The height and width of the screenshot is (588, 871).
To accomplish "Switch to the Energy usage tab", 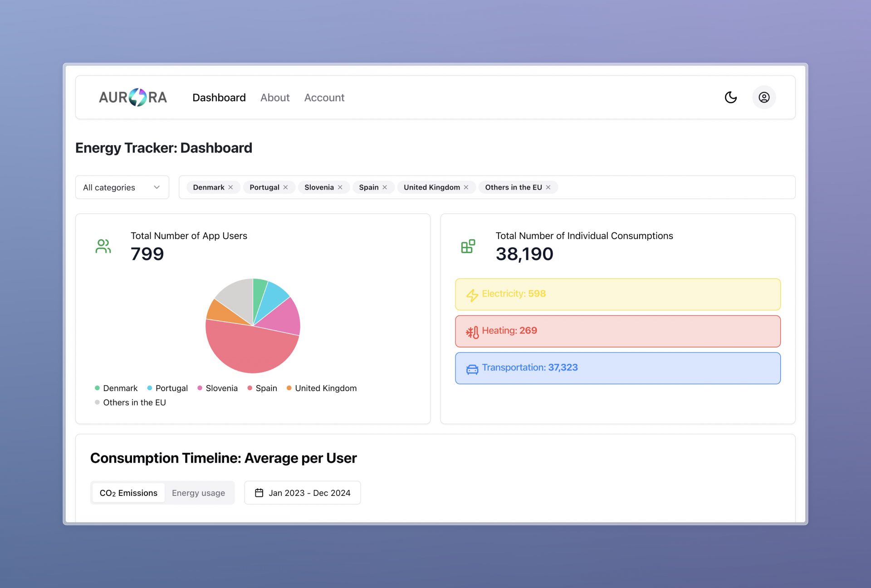I will [198, 493].
